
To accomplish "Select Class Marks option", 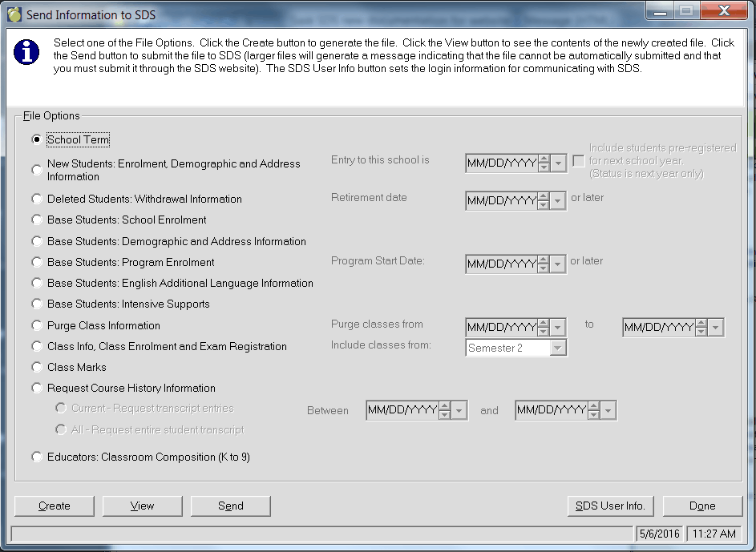I will click(36, 367).
